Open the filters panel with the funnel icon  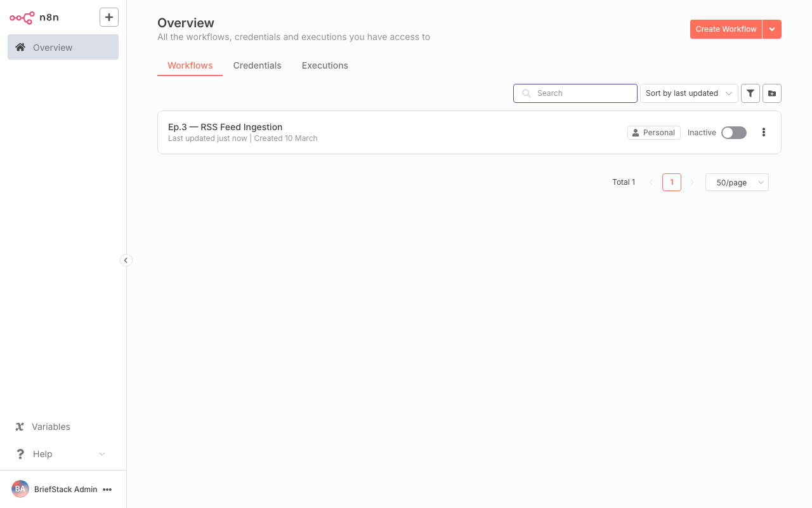750,93
